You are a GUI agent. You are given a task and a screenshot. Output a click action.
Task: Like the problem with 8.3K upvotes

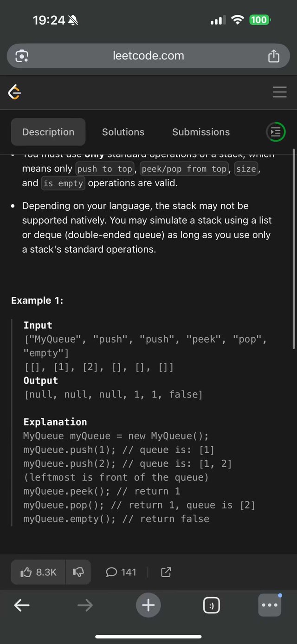[39, 572]
